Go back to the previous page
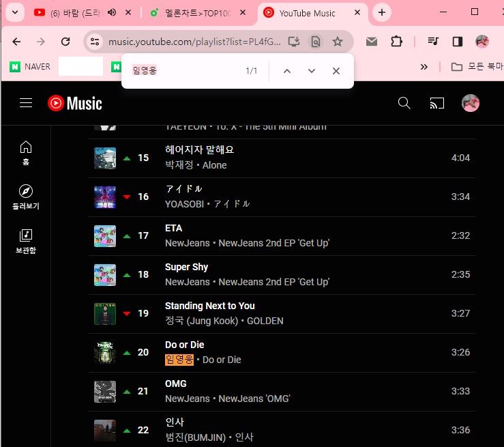The height and width of the screenshot is (447, 504). click(16, 42)
